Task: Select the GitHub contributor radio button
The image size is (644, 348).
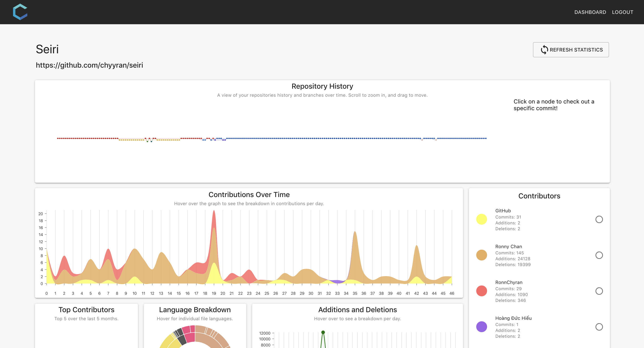Action: [599, 219]
